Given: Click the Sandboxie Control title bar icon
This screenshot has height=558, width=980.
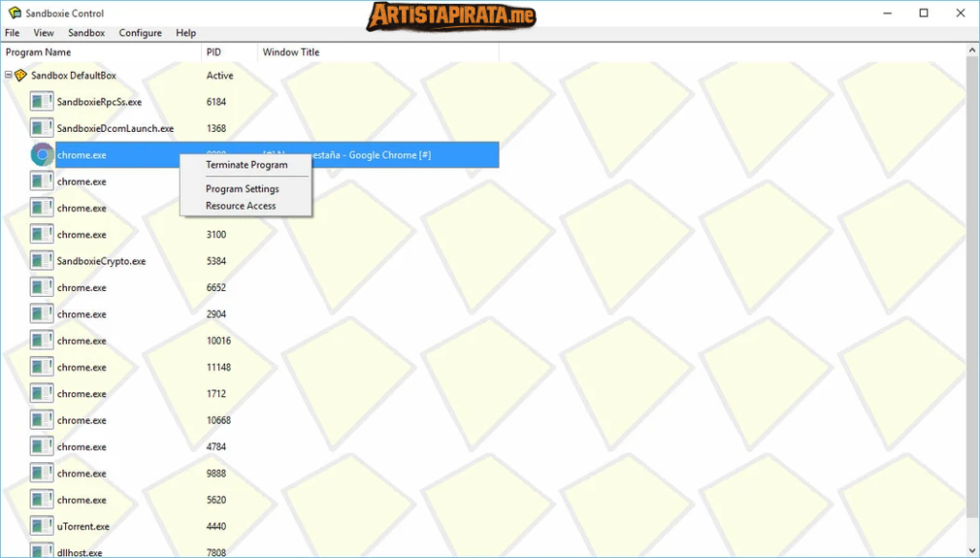Looking at the screenshot, I should point(14,13).
